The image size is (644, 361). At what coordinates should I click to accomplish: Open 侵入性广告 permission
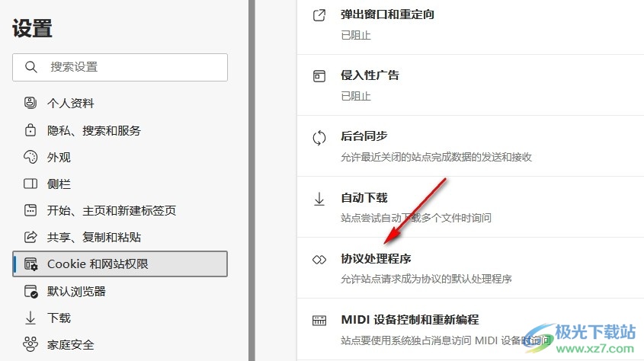click(370, 75)
